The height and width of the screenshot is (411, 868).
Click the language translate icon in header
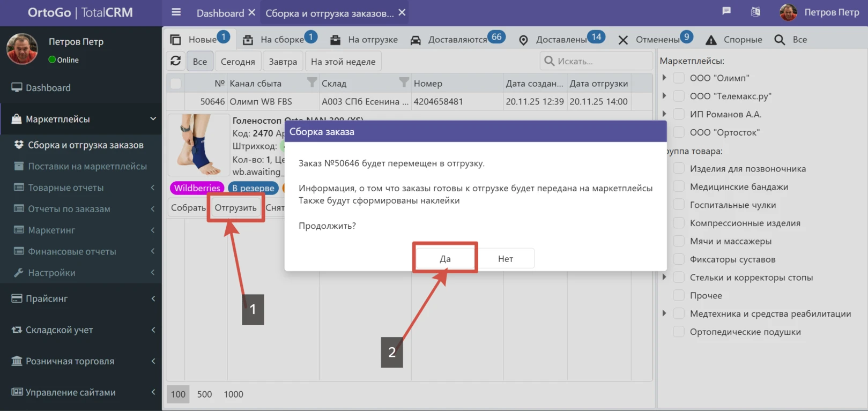tap(755, 12)
